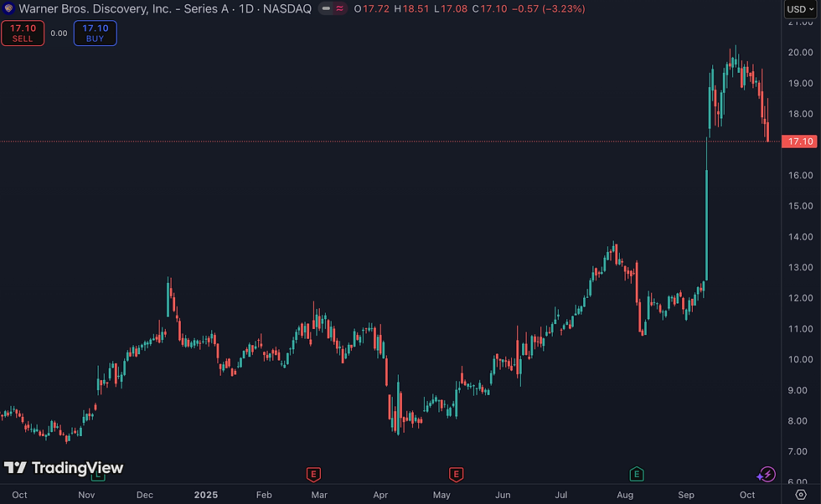Click the Jun time axis label
Screen dimensions: 821x504
503,495
